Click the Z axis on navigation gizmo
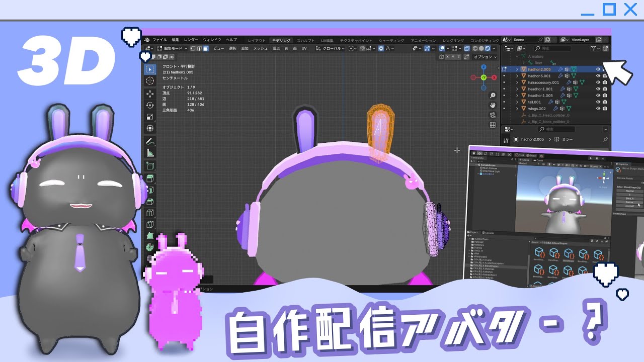The width and height of the screenshot is (644, 362). coord(484,67)
